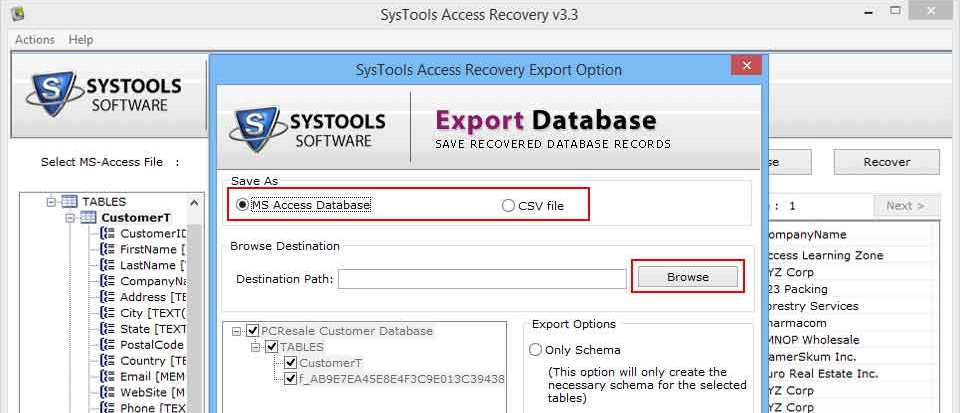Click the LastName field icon
Image resolution: width=960 pixels, height=413 pixels.
pos(107,265)
